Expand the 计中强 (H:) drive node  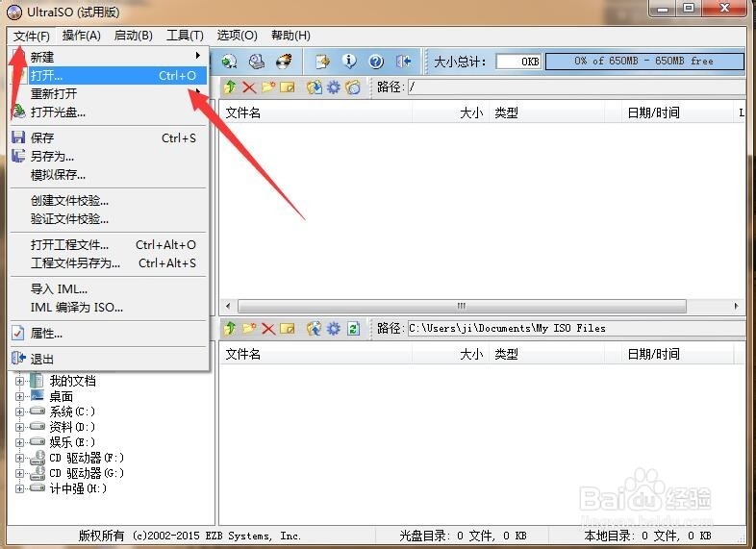click(19, 488)
